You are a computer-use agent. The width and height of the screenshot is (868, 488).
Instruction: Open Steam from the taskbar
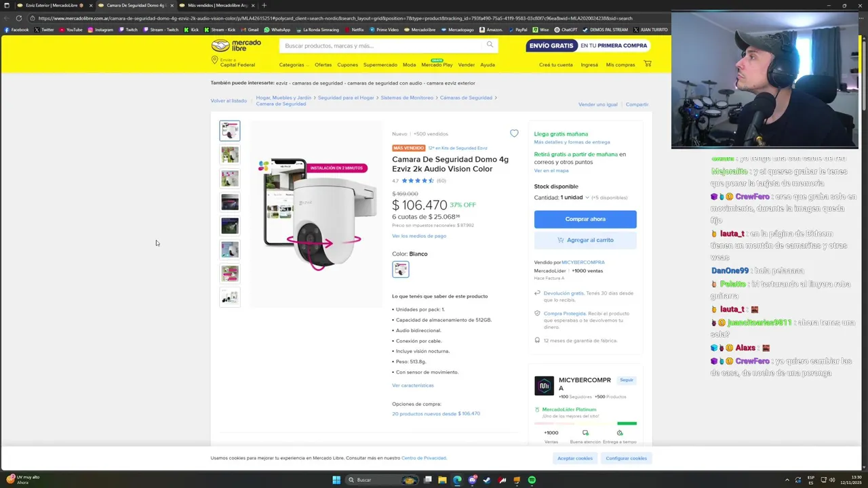coord(487,480)
